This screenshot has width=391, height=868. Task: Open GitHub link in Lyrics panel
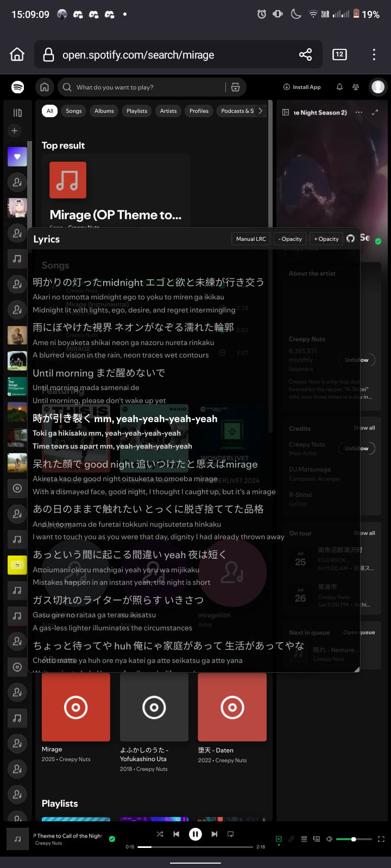351,239
